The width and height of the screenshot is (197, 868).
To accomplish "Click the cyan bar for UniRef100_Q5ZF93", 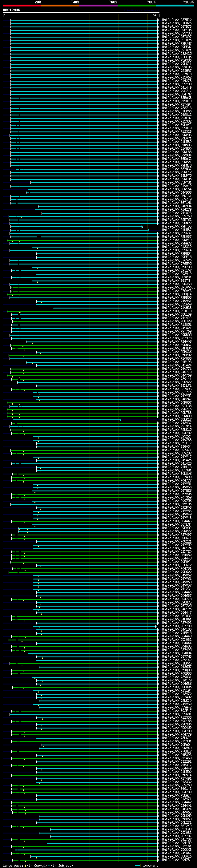I will [x=104, y=830].
